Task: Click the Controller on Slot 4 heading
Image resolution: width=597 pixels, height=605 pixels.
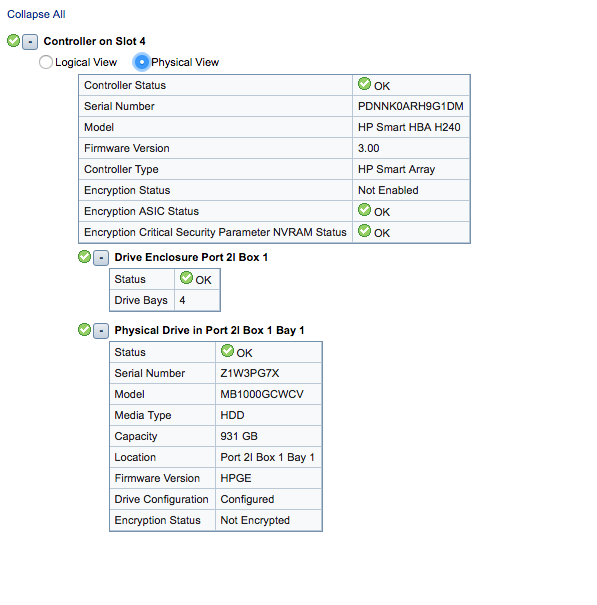Action: click(95, 41)
